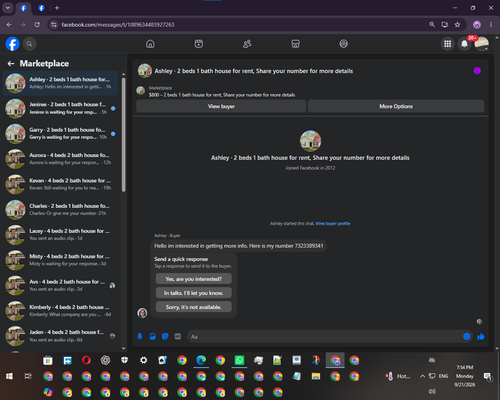Open the Groups icon in top navigation
Screen dimensions: 500x400
pos(344,44)
